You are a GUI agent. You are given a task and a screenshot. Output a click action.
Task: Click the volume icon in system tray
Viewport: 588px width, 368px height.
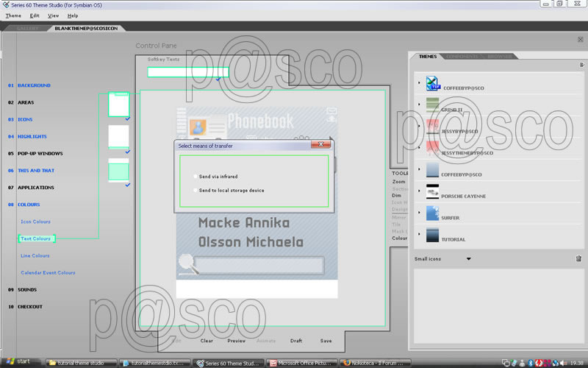tap(563, 363)
